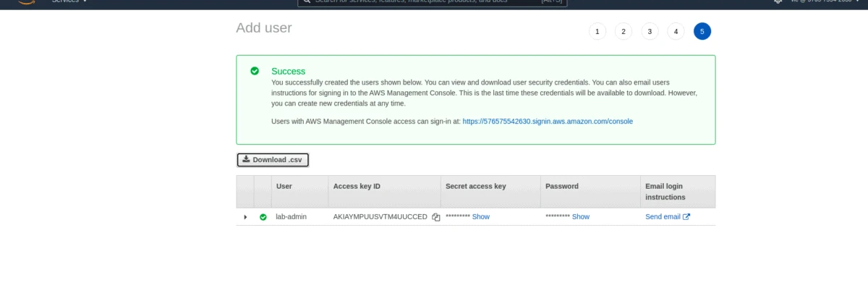This screenshot has height=306, width=868.
Task: Download the credentials .csv file
Action: pyautogui.click(x=273, y=160)
